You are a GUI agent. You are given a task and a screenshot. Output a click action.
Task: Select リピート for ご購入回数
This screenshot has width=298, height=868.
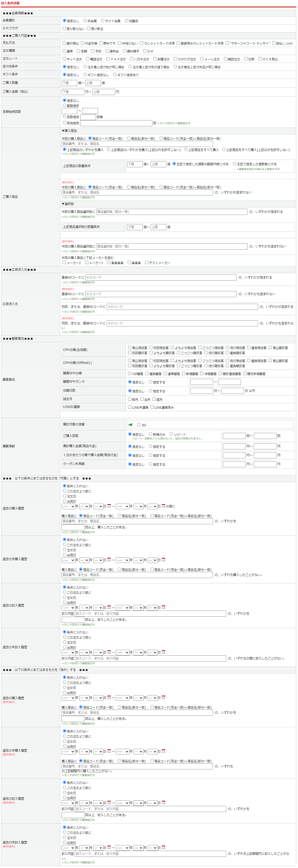[x=171, y=434]
